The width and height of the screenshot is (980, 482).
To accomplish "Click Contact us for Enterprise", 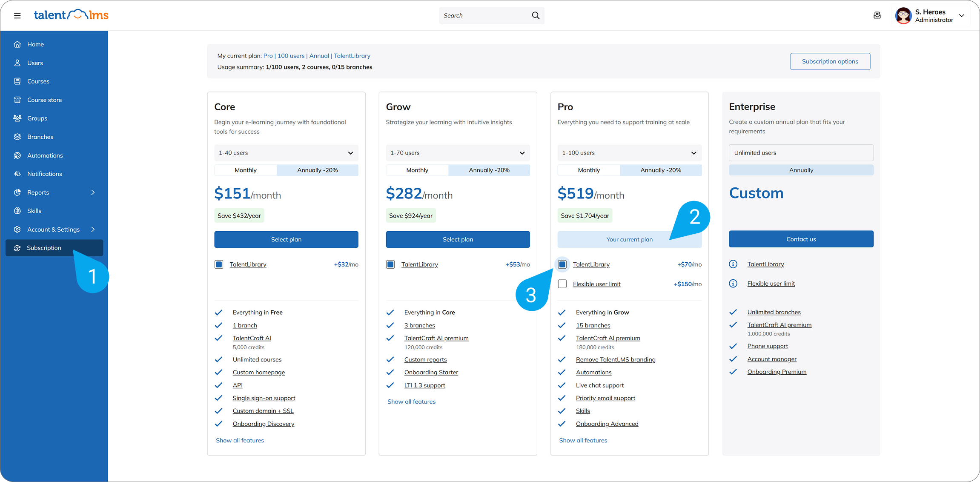I will (x=801, y=239).
